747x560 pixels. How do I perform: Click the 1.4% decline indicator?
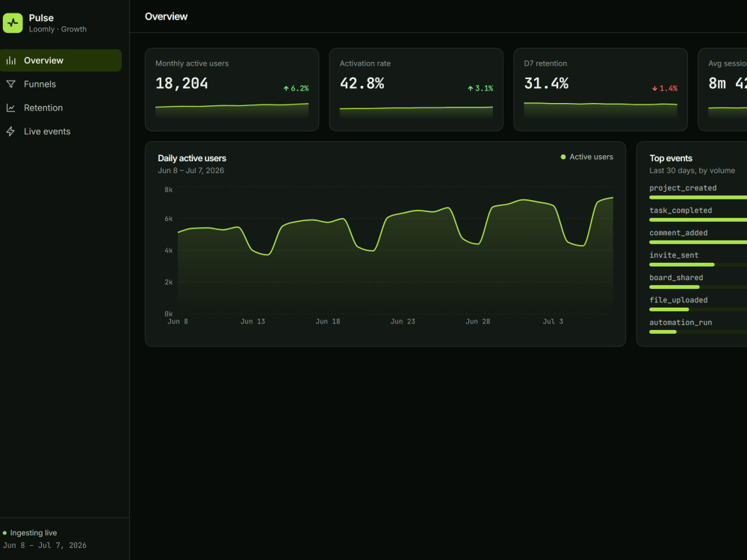pos(665,89)
